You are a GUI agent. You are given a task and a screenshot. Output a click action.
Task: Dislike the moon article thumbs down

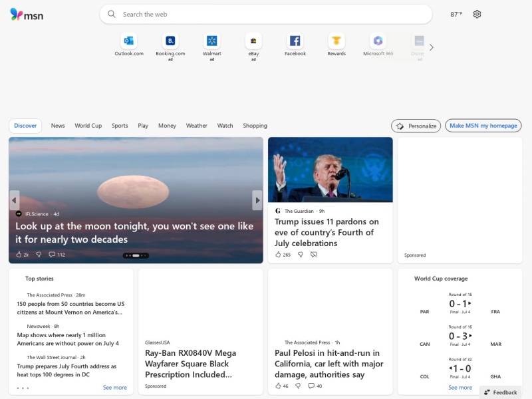point(39,255)
